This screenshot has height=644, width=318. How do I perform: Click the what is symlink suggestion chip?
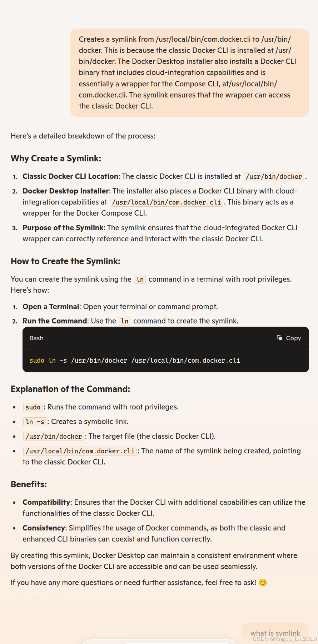[275, 633]
